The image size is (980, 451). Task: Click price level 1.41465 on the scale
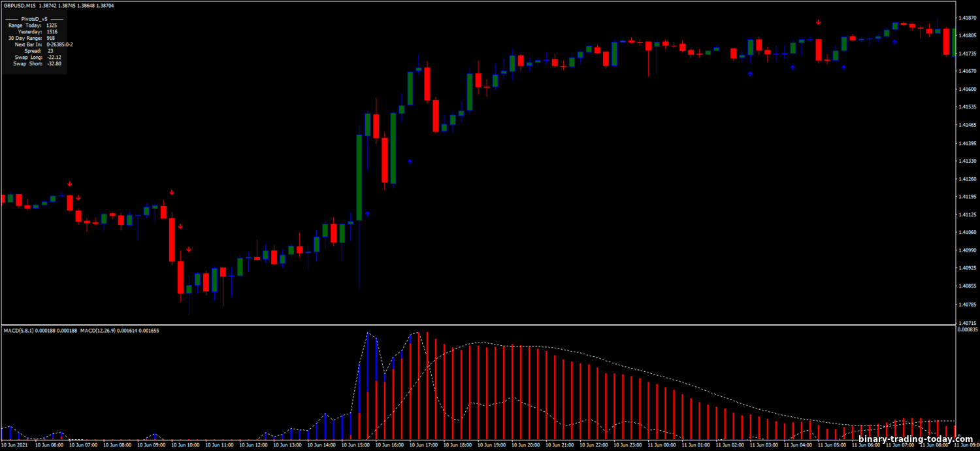pos(966,125)
